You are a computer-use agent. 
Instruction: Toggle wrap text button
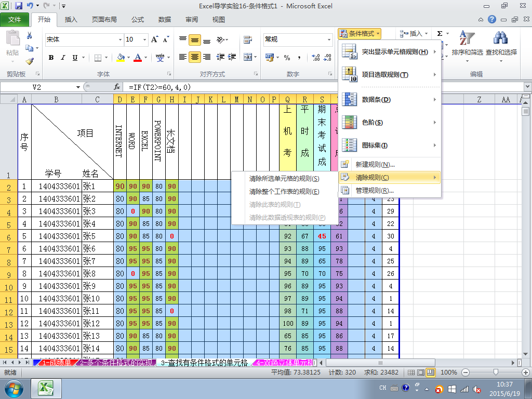click(248, 39)
